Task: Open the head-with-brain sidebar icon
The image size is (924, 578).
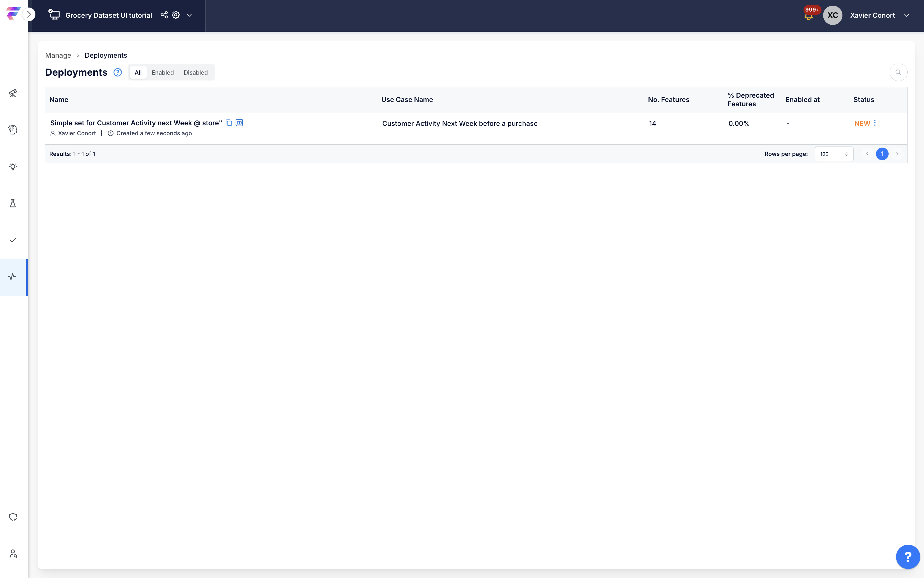Action: pos(13,130)
